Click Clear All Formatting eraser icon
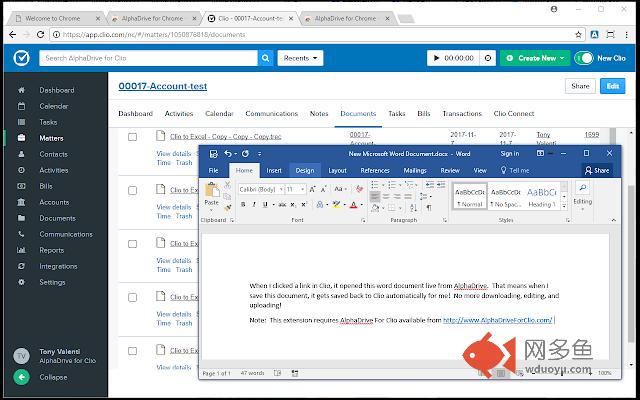Viewport: 640px width, 400px height. pyautogui.click(x=359, y=189)
